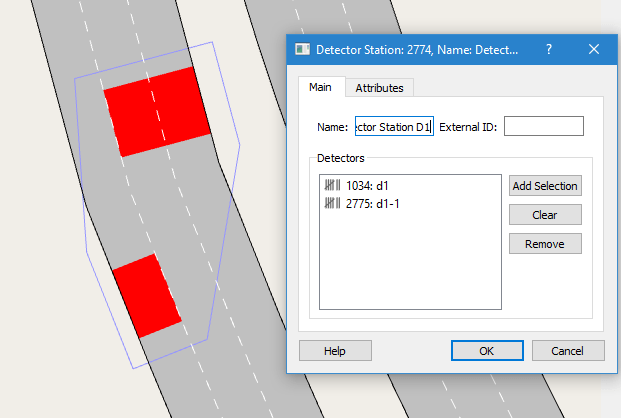Select detector 1034: d1 in list
The height and width of the screenshot is (418, 621).
pos(410,185)
